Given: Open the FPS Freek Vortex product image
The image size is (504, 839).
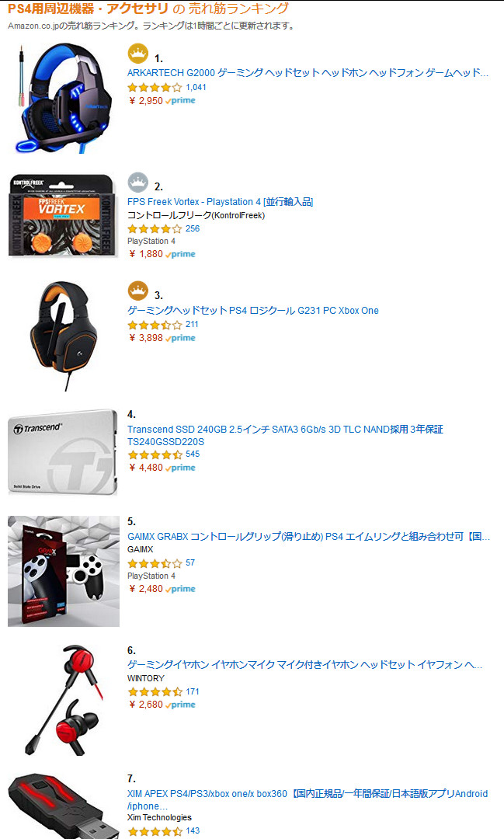Looking at the screenshot, I should point(63,216).
